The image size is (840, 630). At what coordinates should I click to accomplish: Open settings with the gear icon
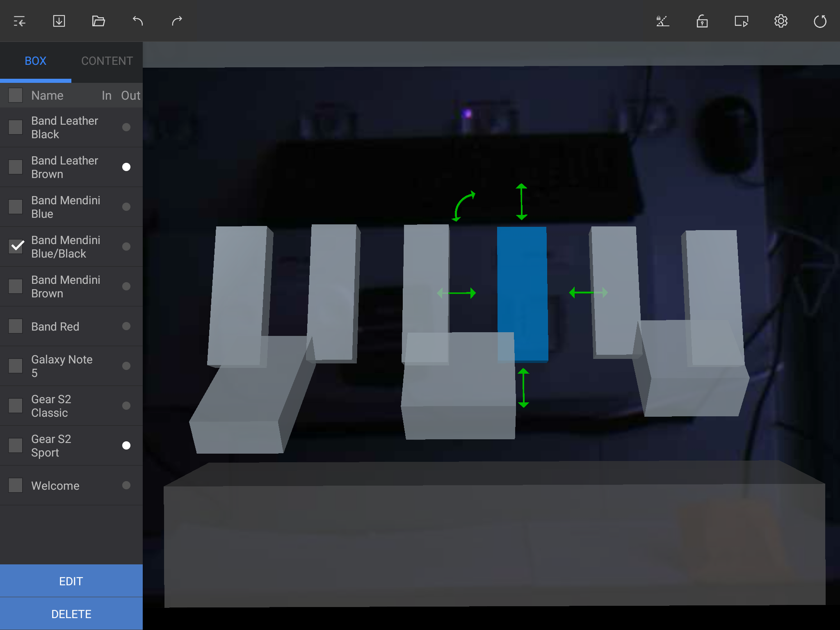pyautogui.click(x=781, y=21)
